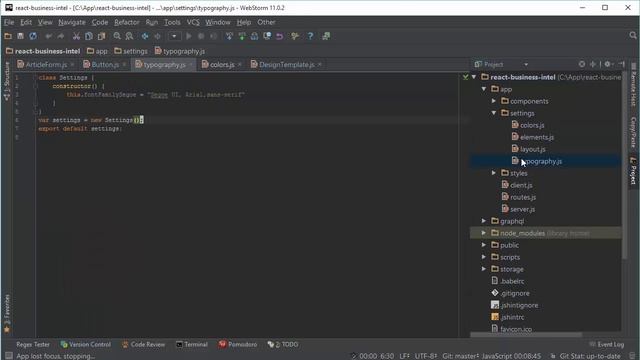The height and width of the screenshot is (360, 640).
Task: Collapse the react-business-intel root node
Action: [x=474, y=77]
